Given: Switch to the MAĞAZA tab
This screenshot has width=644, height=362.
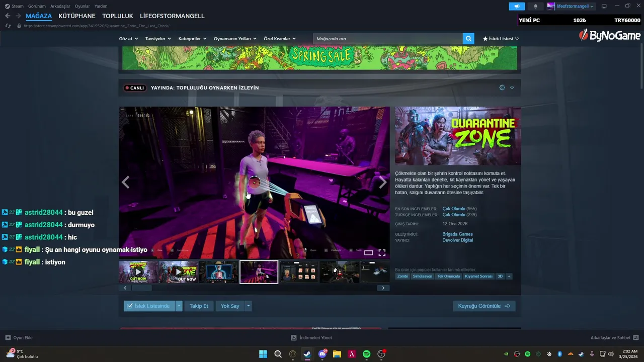Looking at the screenshot, I should 39,16.
